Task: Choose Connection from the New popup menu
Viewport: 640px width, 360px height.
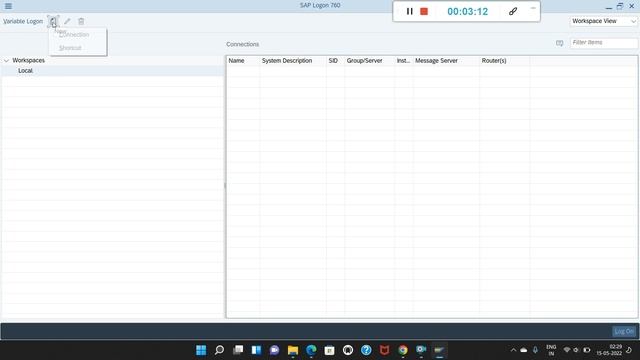Action: 74,35
